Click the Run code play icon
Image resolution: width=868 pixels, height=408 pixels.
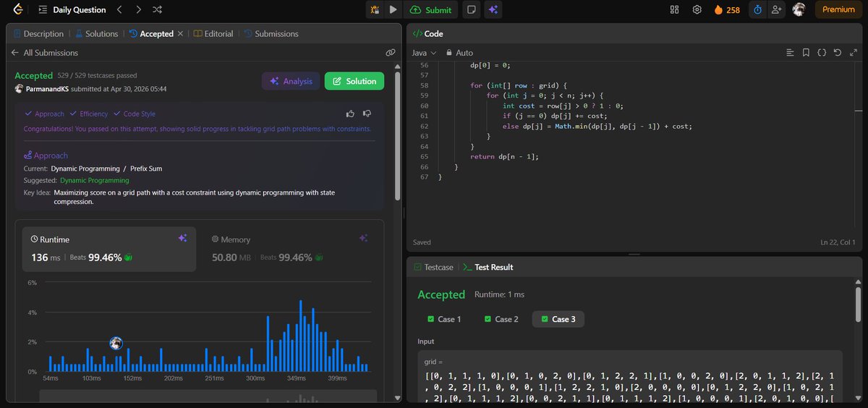[x=393, y=10]
